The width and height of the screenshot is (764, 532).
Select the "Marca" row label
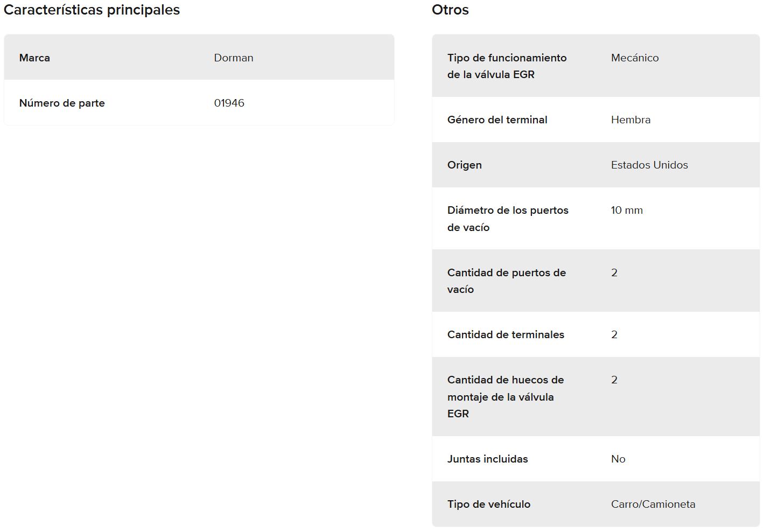click(x=34, y=58)
